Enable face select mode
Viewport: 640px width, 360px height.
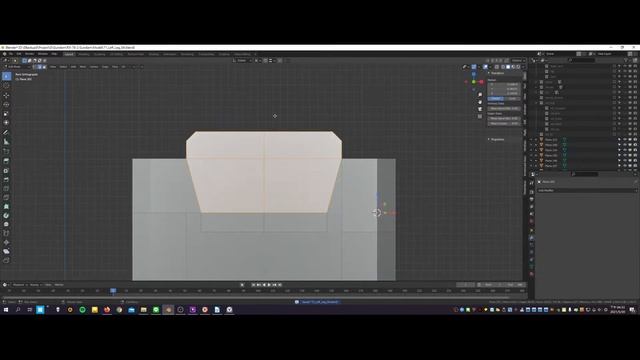point(44,67)
